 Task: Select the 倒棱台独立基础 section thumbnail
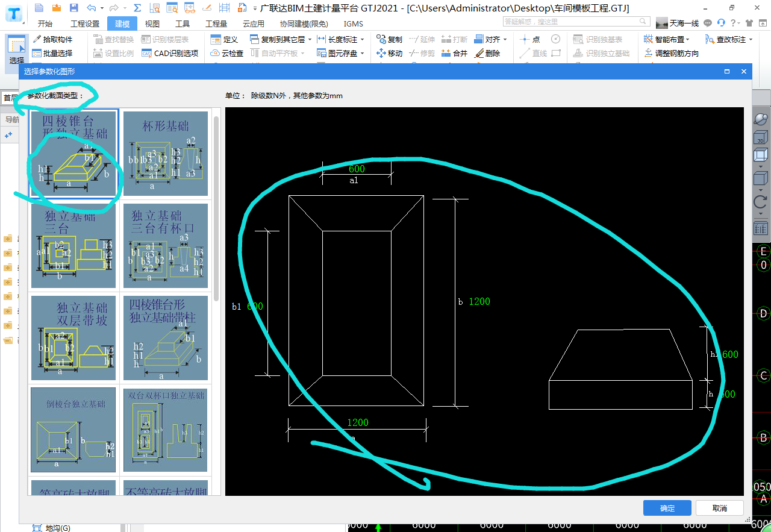click(x=73, y=430)
